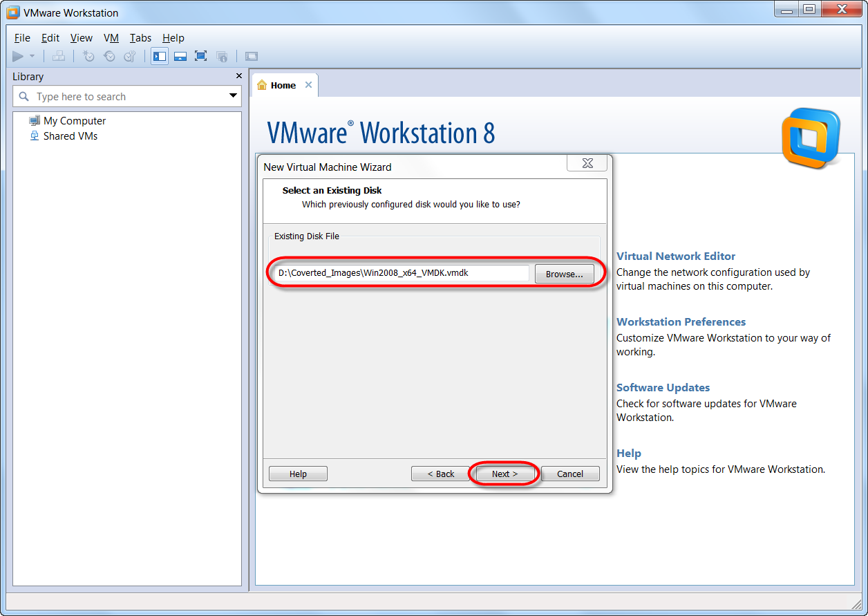868x616 pixels.
Task: Click the existing disk file path field
Action: (401, 273)
